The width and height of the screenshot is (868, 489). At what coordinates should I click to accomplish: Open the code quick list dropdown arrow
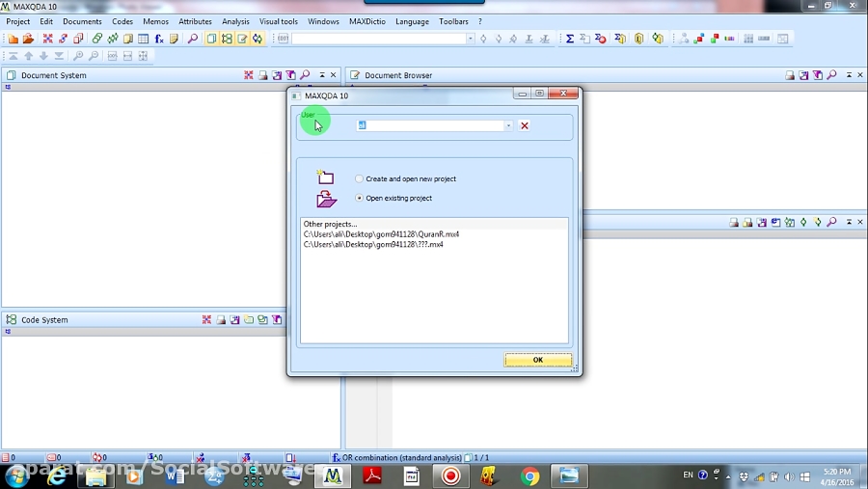[x=470, y=39]
